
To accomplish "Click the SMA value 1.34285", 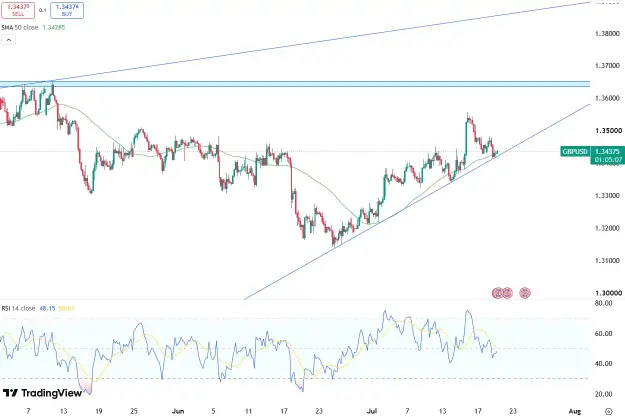I will pyautogui.click(x=54, y=28).
